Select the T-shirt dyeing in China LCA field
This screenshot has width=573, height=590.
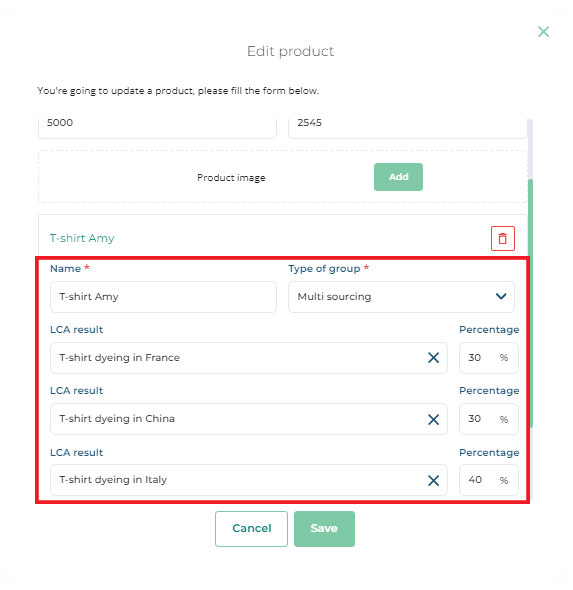click(x=249, y=419)
